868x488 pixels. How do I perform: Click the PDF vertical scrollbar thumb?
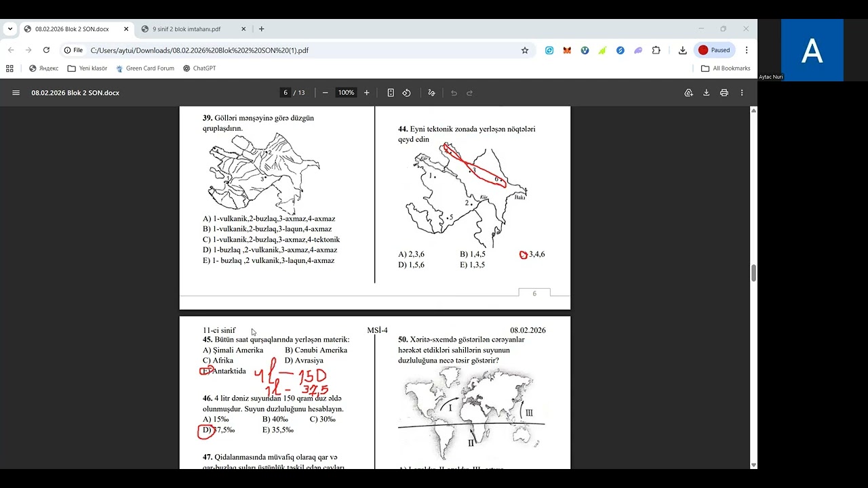[x=753, y=274]
